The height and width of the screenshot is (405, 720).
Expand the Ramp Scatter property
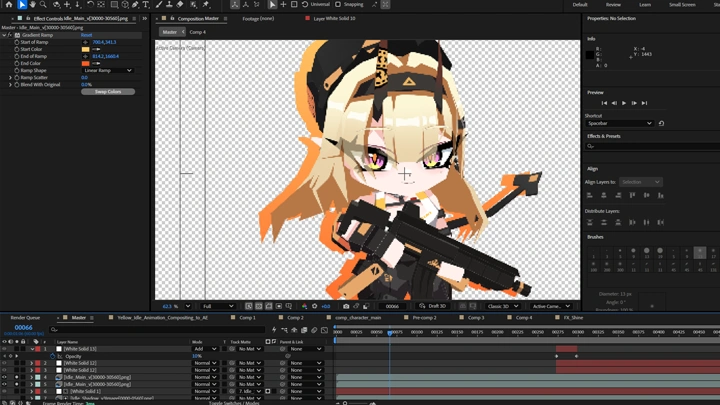click(10, 78)
